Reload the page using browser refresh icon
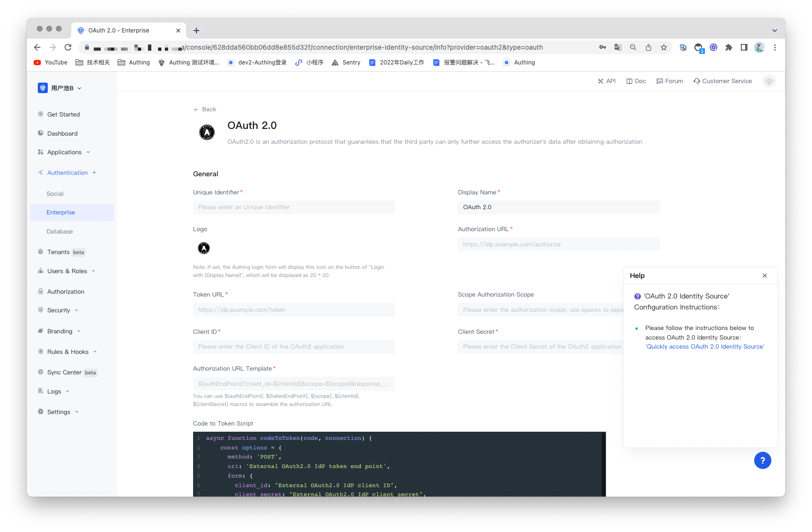Image resolution: width=812 pixels, height=532 pixels. [x=68, y=47]
